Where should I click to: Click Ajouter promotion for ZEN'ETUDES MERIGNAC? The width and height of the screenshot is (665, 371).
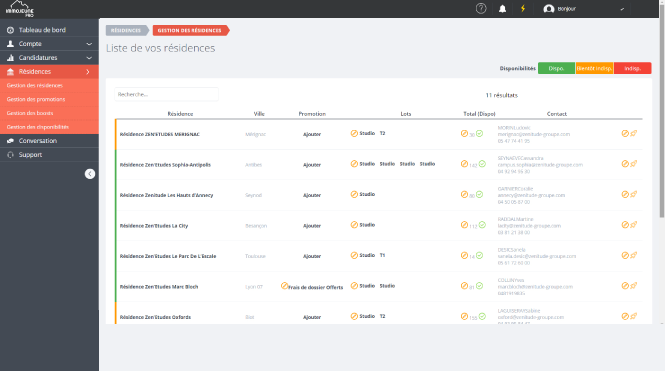click(x=312, y=134)
